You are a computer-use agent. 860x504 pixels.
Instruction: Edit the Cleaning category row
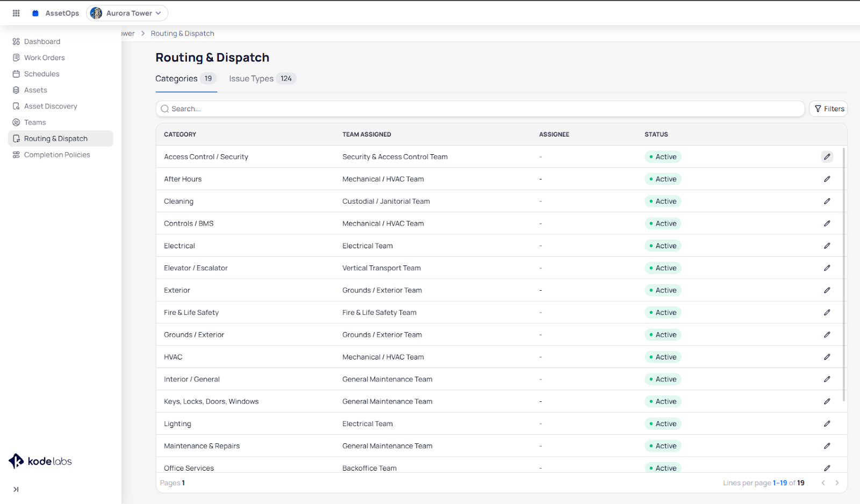click(827, 201)
